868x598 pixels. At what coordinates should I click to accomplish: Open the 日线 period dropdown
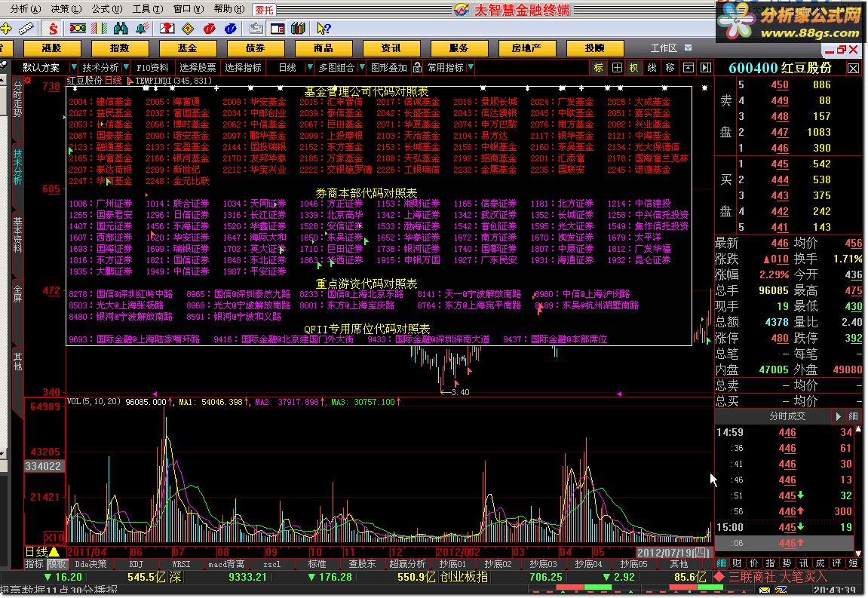click(x=309, y=67)
